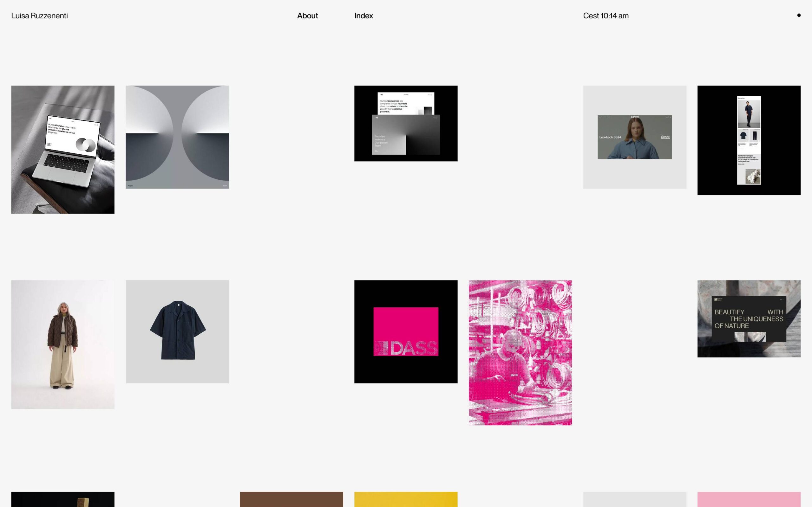Image resolution: width=812 pixels, height=507 pixels.
Task: Open the pink halftone workshop image
Action: [x=520, y=353]
